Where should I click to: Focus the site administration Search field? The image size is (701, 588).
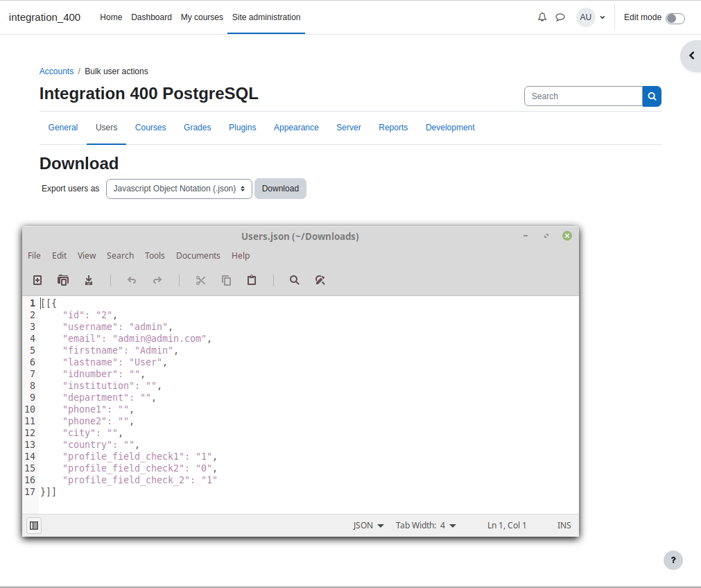pyautogui.click(x=583, y=96)
